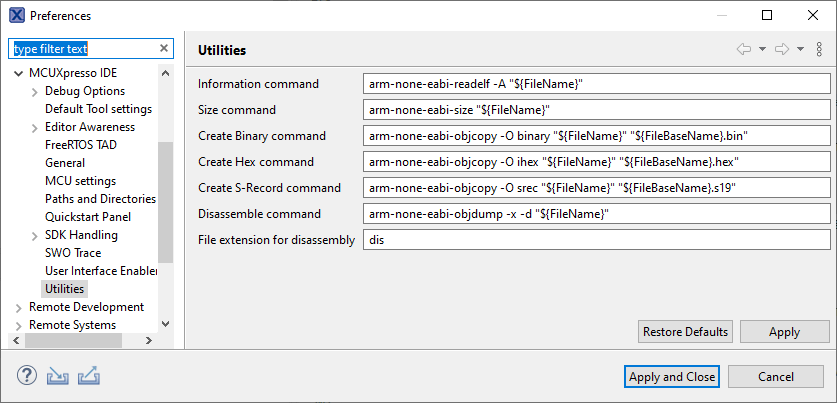This screenshot has height=403, width=837.
Task: Edit the Create Hex command field
Action: [x=596, y=162]
